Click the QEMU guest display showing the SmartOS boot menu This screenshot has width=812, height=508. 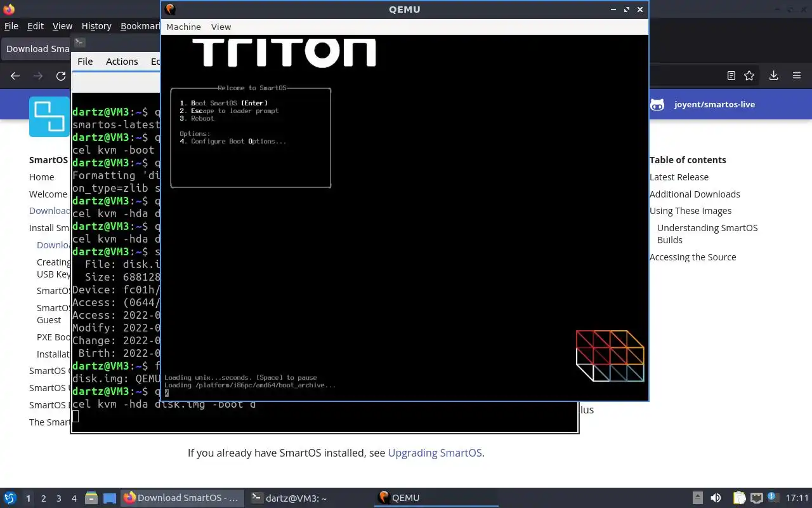click(405, 217)
